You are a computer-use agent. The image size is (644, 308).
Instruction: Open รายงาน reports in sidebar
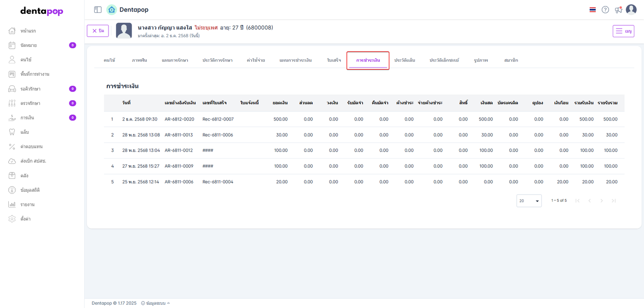click(x=27, y=204)
